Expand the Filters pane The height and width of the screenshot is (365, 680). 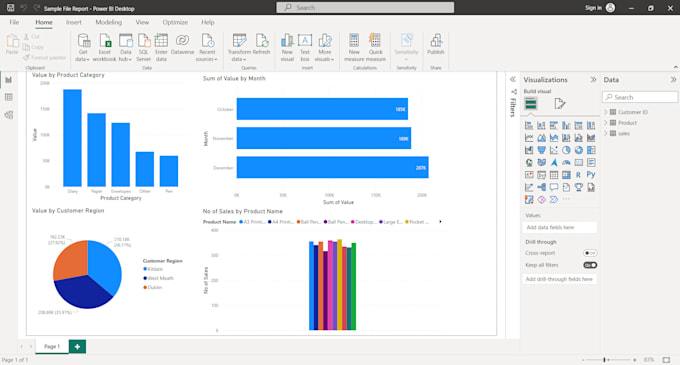513,79
